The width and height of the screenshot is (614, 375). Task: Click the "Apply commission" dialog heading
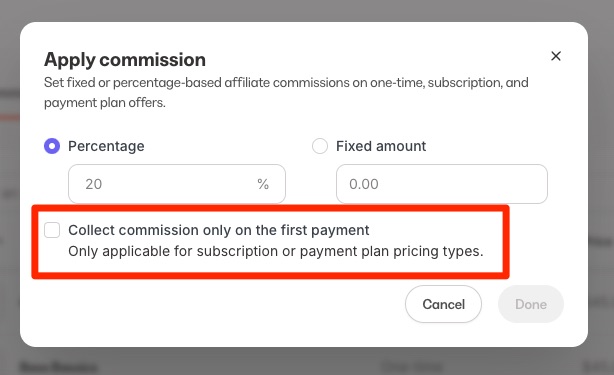(x=125, y=60)
